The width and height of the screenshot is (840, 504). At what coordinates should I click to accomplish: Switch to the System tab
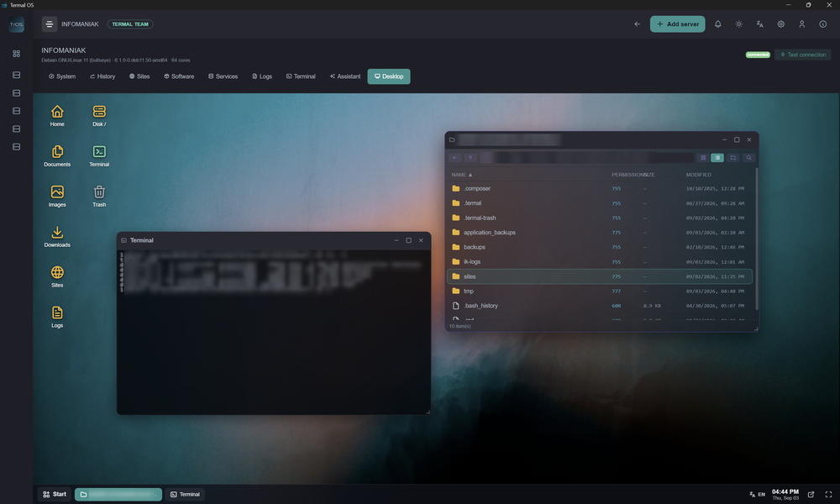[62, 76]
